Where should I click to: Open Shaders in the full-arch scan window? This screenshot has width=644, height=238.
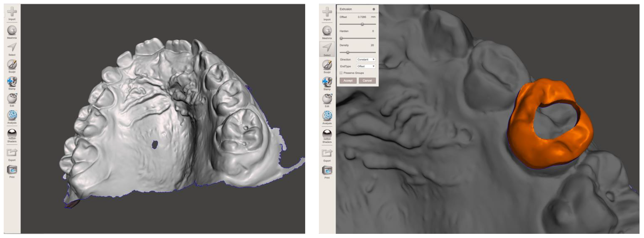tap(12, 134)
